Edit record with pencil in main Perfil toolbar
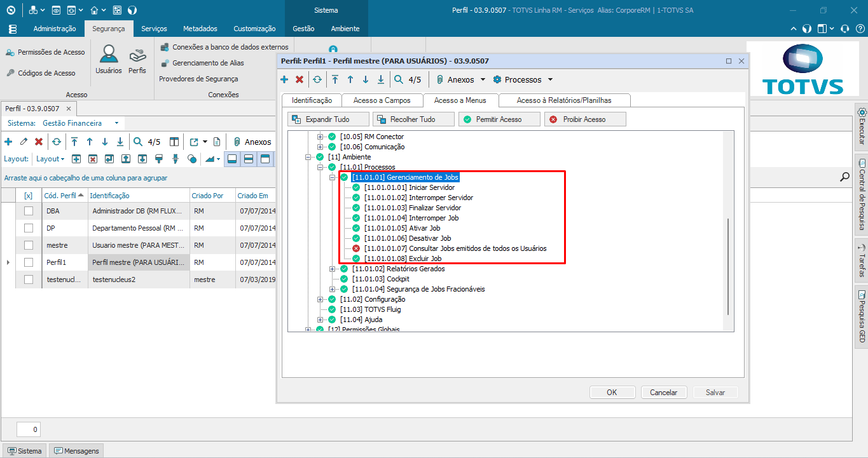The image size is (868, 458). [x=24, y=142]
